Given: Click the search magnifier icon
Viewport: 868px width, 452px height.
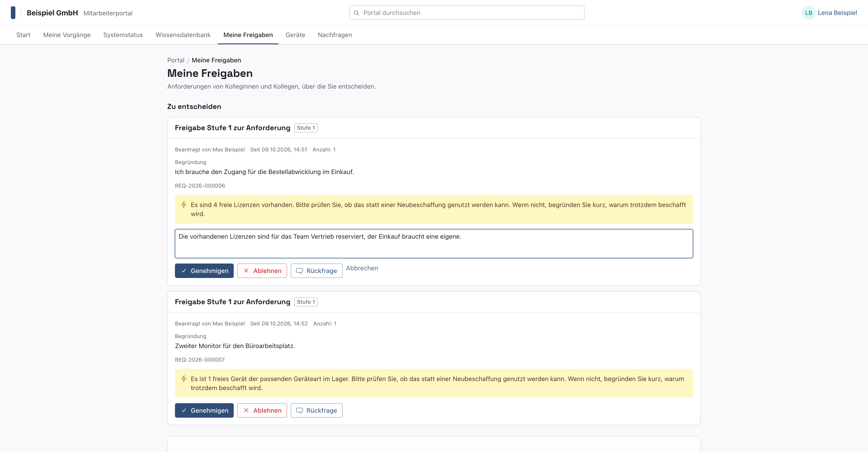Looking at the screenshot, I should click(x=356, y=13).
